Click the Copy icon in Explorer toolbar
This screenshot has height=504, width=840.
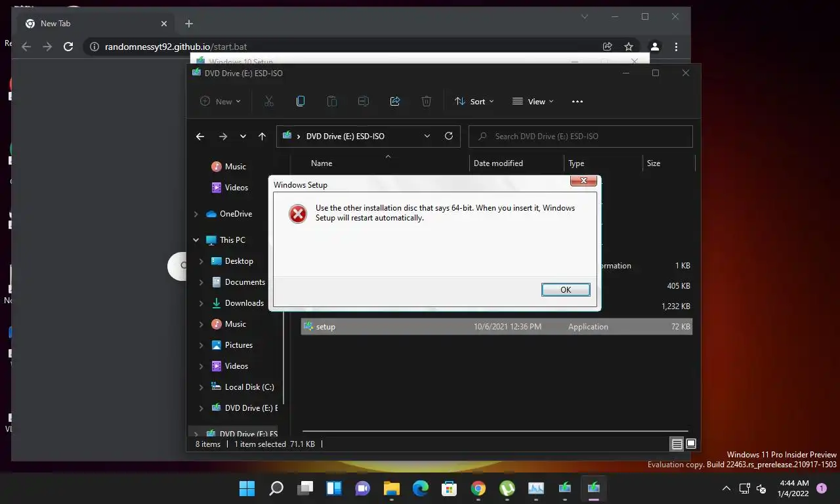[x=300, y=101]
